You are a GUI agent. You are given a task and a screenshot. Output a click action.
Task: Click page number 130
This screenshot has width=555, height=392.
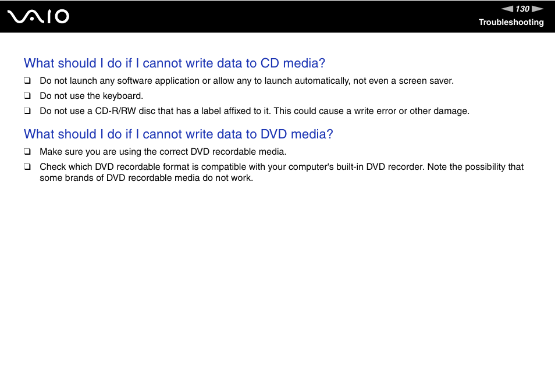522,9
